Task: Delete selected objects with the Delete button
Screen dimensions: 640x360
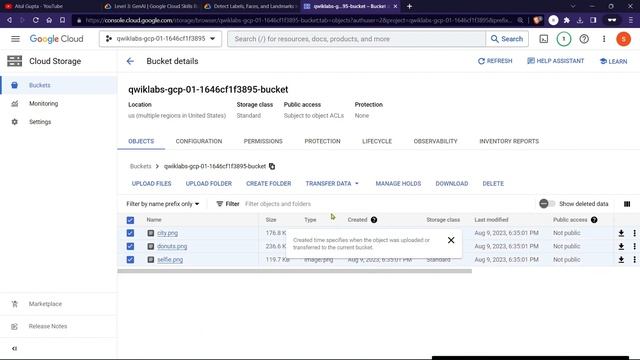Action: click(x=493, y=184)
